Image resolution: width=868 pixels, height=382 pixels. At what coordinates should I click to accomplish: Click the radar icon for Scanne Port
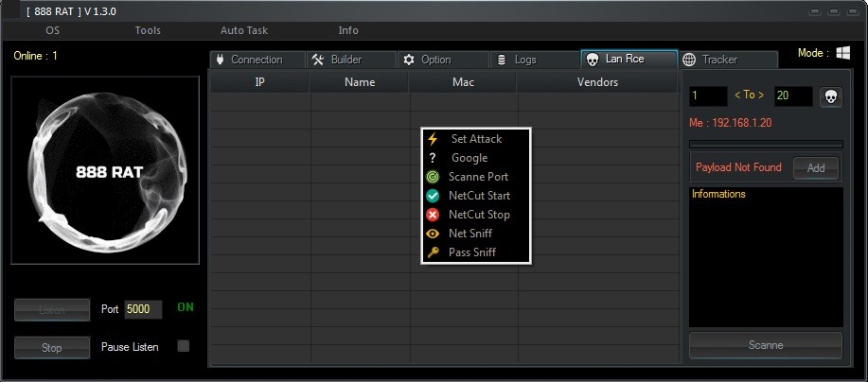pos(433,177)
